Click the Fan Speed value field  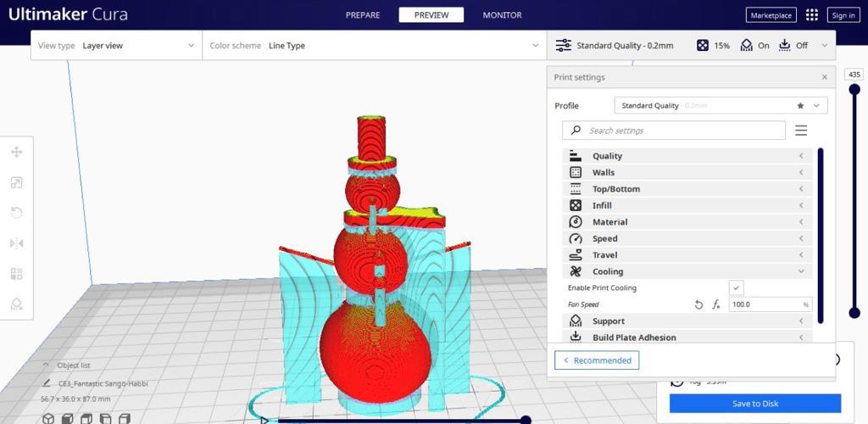click(x=770, y=304)
